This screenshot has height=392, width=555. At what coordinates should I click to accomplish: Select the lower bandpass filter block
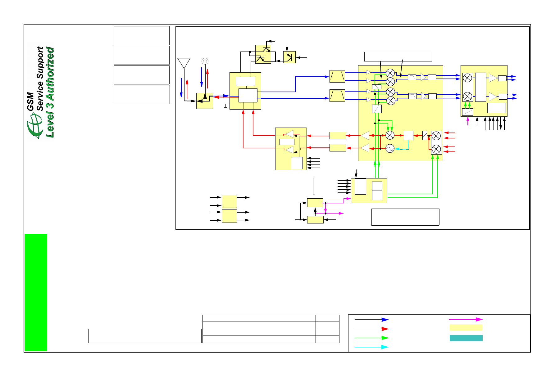tap(337, 96)
